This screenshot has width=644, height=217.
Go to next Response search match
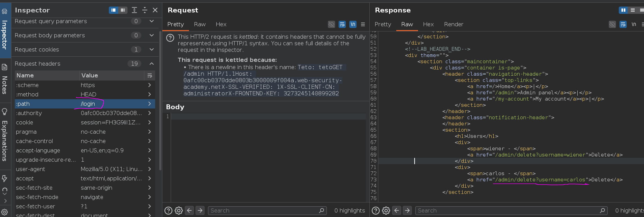point(407,210)
